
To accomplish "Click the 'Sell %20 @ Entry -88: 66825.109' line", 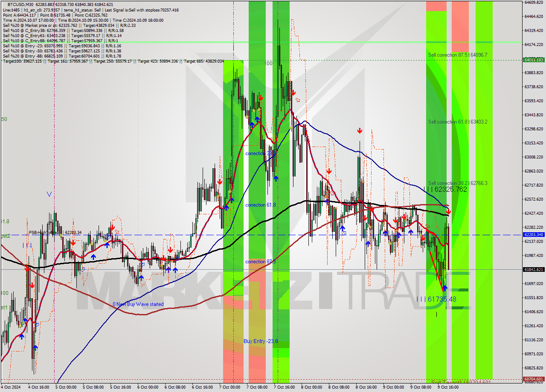I will coord(62,56).
